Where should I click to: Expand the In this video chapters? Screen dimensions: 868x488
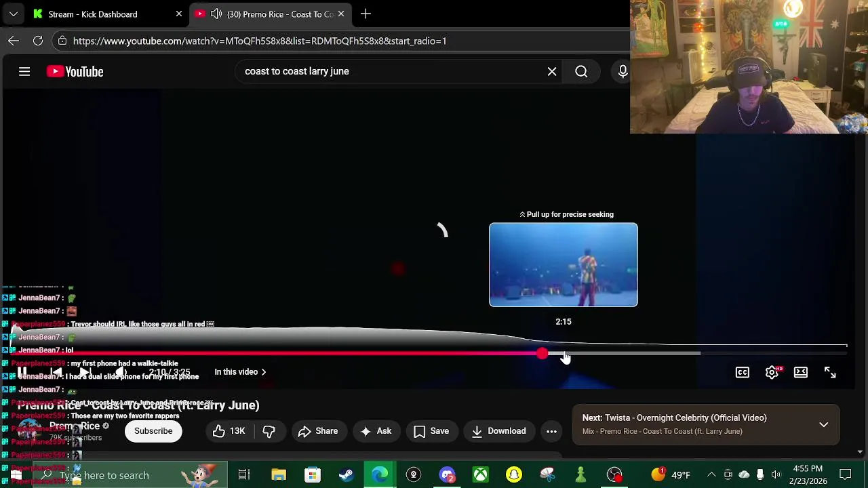(240, 371)
